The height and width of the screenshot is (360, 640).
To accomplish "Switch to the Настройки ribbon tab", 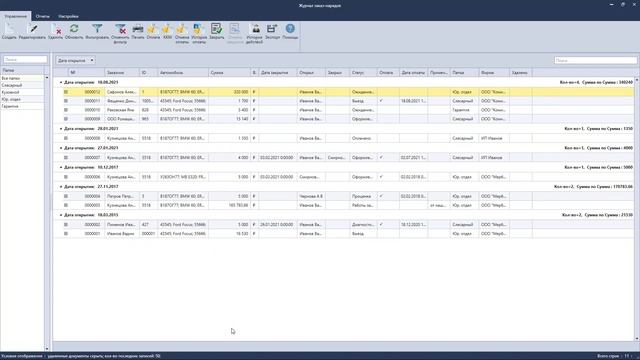I will [x=68, y=16].
